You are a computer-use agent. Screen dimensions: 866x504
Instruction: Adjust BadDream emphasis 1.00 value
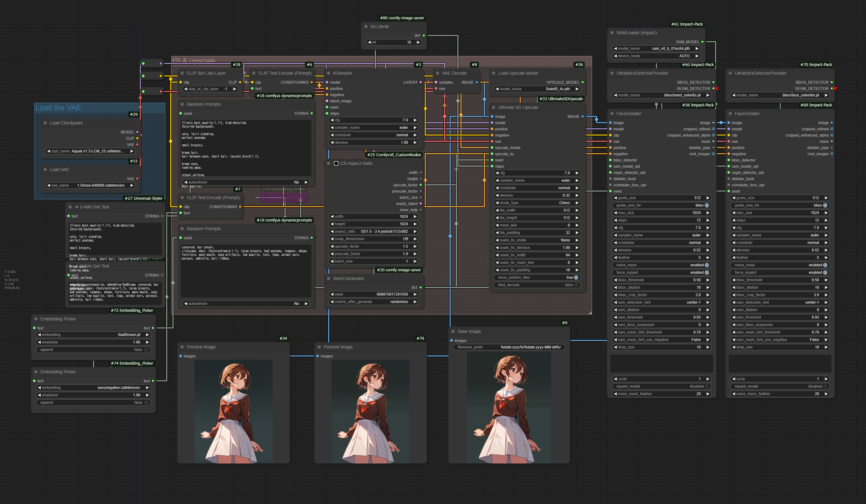click(x=93, y=342)
